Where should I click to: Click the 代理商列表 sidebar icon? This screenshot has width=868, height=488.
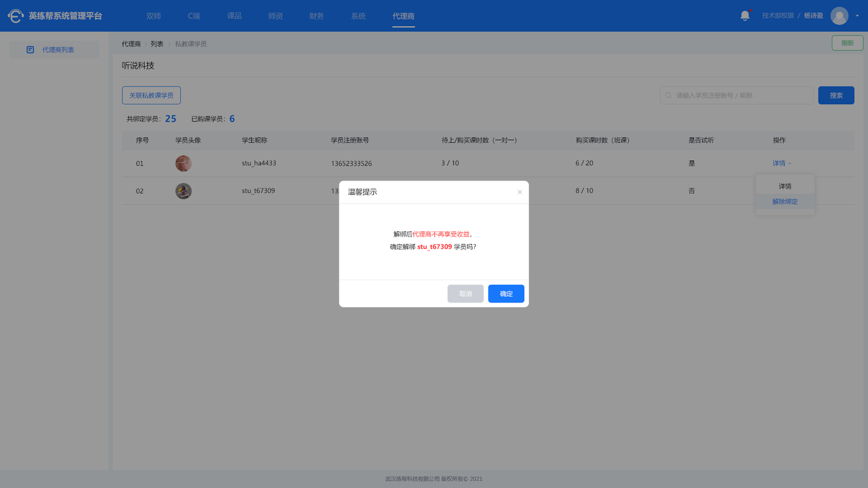click(x=30, y=50)
